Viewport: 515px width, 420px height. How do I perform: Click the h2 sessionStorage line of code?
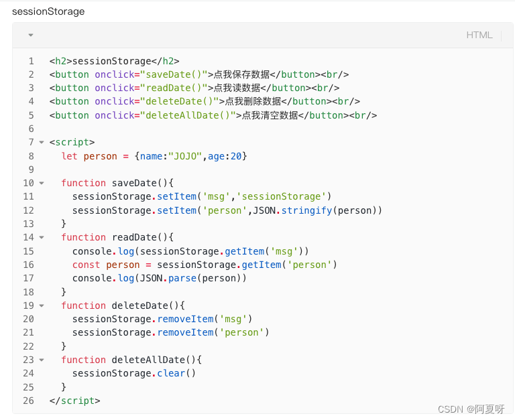tap(114, 61)
